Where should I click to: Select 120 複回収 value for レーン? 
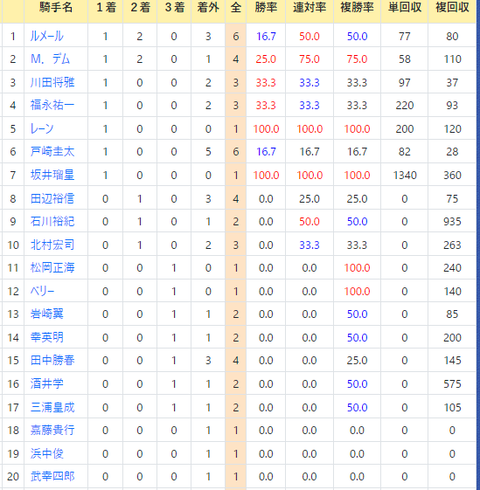pos(452,129)
